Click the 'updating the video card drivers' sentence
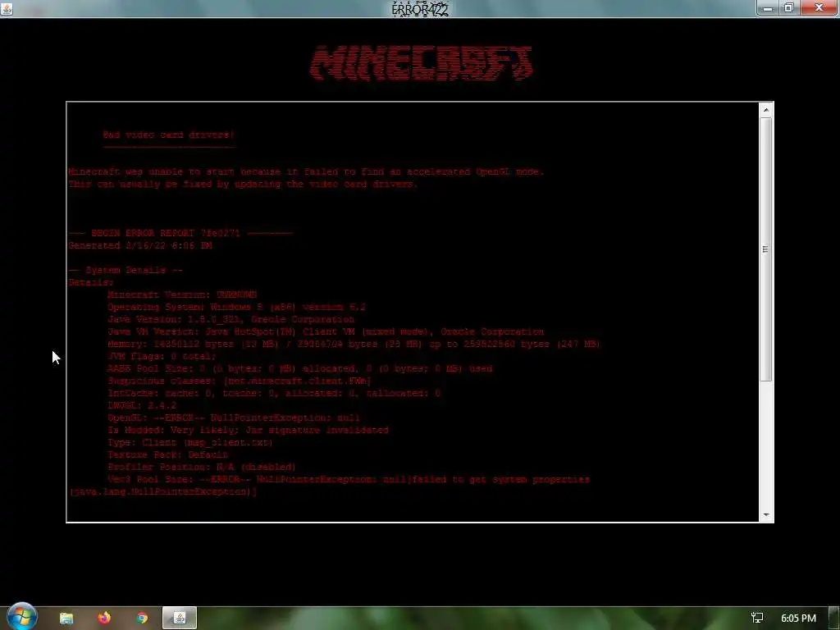Screen dimensions: 840x630 243,185
